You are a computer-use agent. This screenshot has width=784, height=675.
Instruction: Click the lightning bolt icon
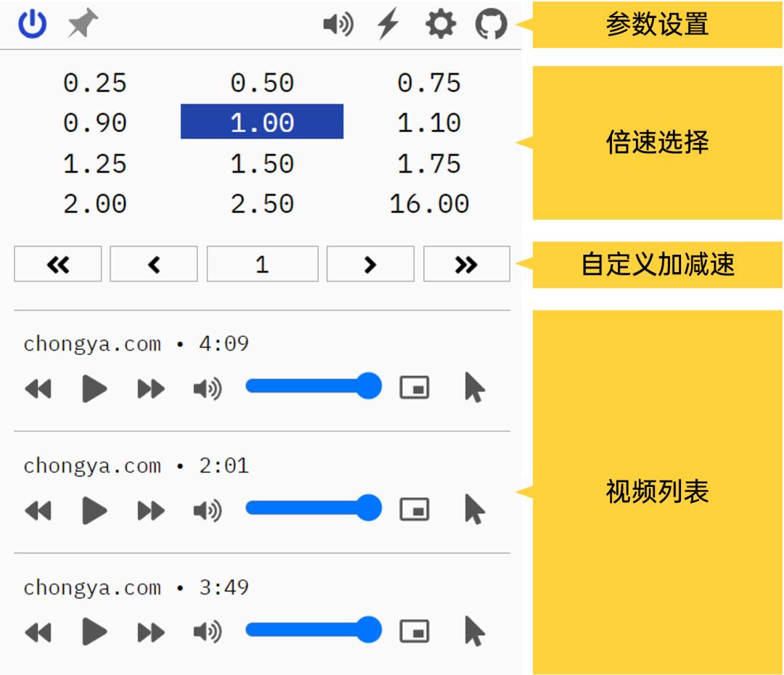pyautogui.click(x=387, y=24)
